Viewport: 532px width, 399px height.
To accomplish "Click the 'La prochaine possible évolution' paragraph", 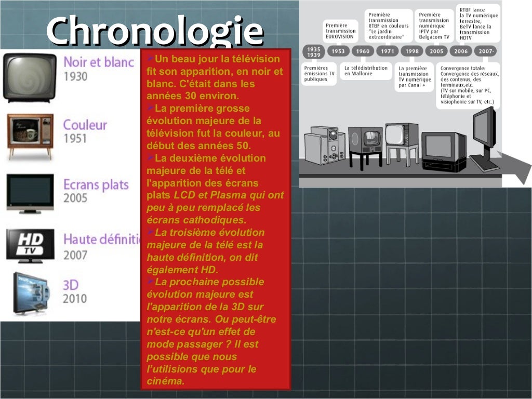I will click(x=211, y=331).
